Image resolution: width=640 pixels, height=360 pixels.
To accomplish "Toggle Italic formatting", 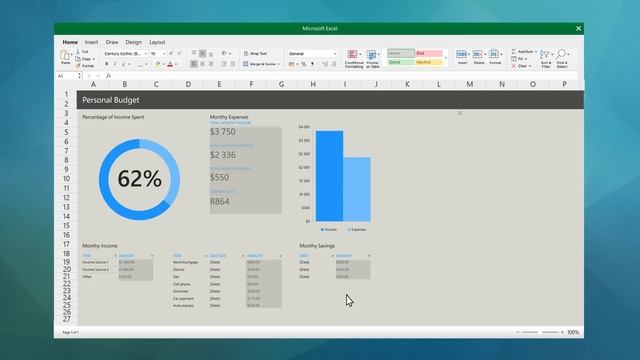I will [x=115, y=64].
